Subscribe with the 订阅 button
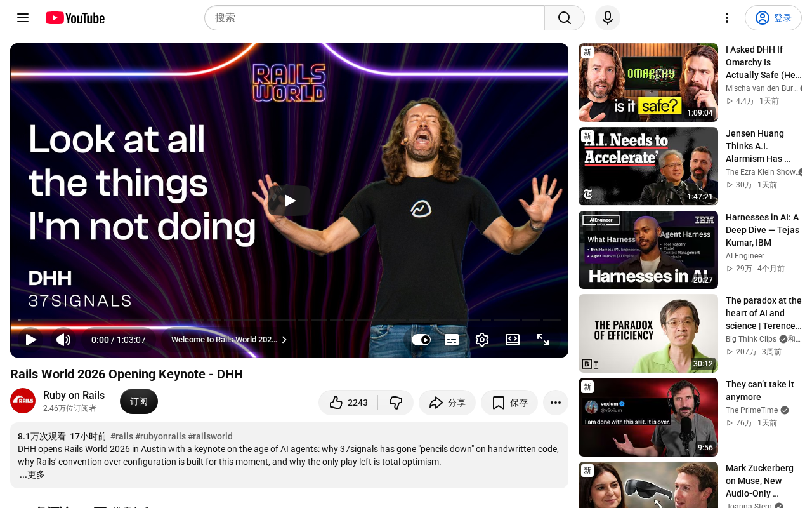Screen dimensions: 812x508 139,401
